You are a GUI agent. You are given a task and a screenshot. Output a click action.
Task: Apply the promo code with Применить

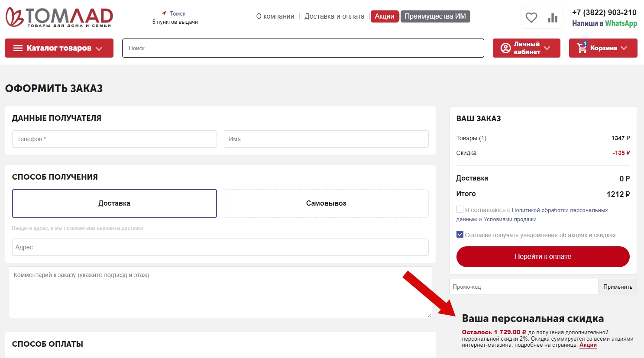pos(618,287)
